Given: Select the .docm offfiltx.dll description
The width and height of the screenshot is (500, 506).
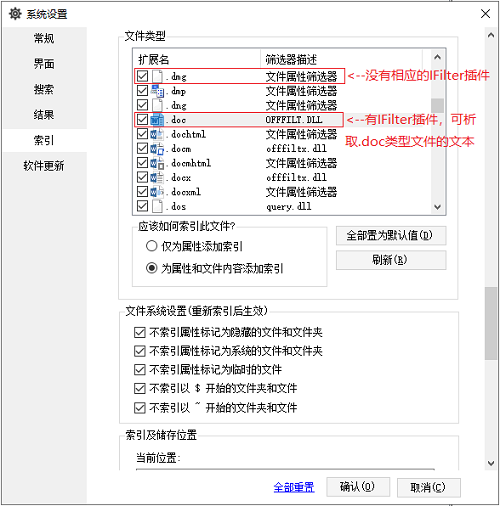Looking at the screenshot, I should [296, 149].
